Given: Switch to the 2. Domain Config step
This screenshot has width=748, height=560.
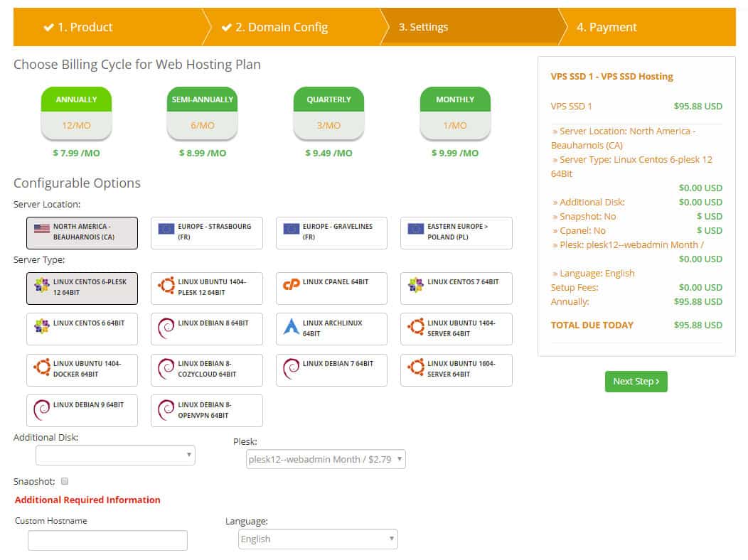Looking at the screenshot, I should [x=274, y=27].
